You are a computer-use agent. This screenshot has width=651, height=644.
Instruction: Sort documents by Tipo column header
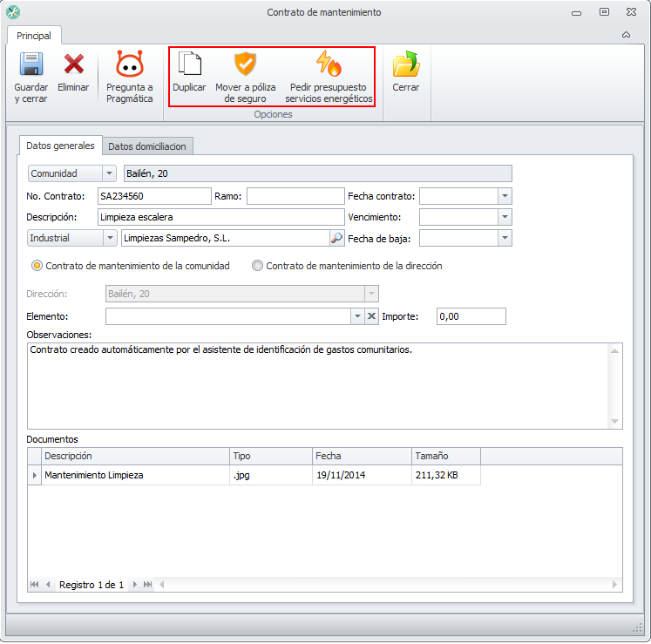point(271,456)
